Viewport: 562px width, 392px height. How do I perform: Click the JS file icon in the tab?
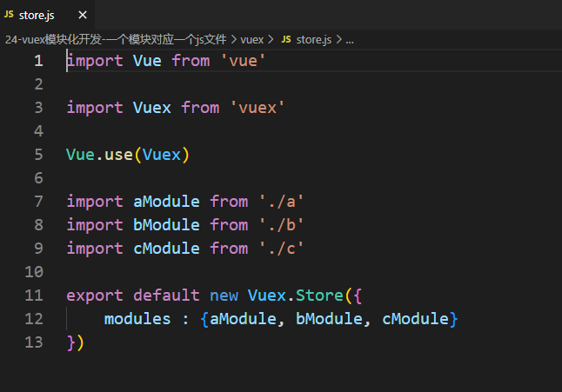(x=9, y=14)
